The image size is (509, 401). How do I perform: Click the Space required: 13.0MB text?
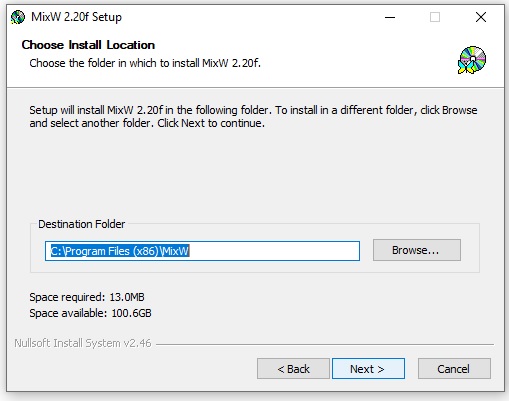tap(87, 297)
